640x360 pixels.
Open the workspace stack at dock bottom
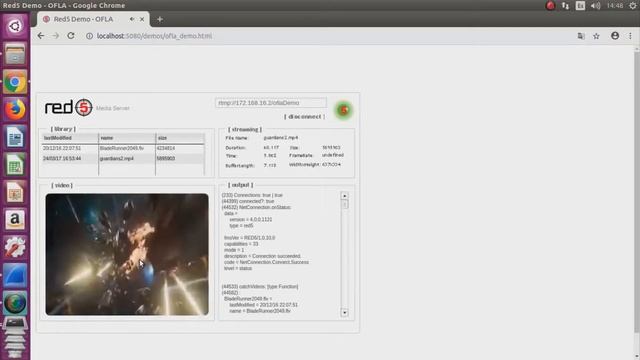15,337
